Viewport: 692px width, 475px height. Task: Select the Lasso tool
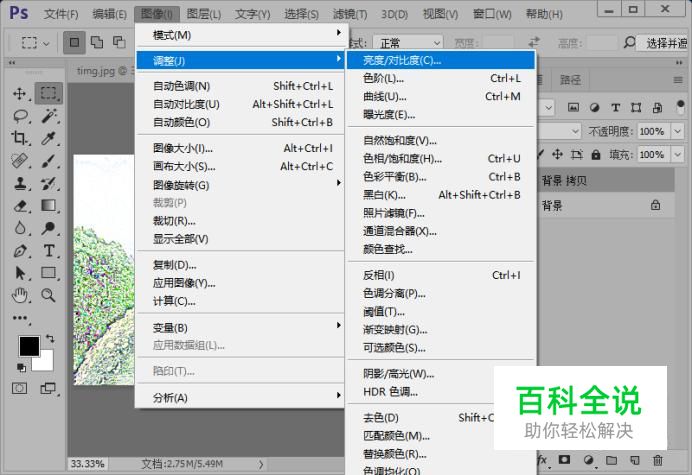(x=20, y=116)
